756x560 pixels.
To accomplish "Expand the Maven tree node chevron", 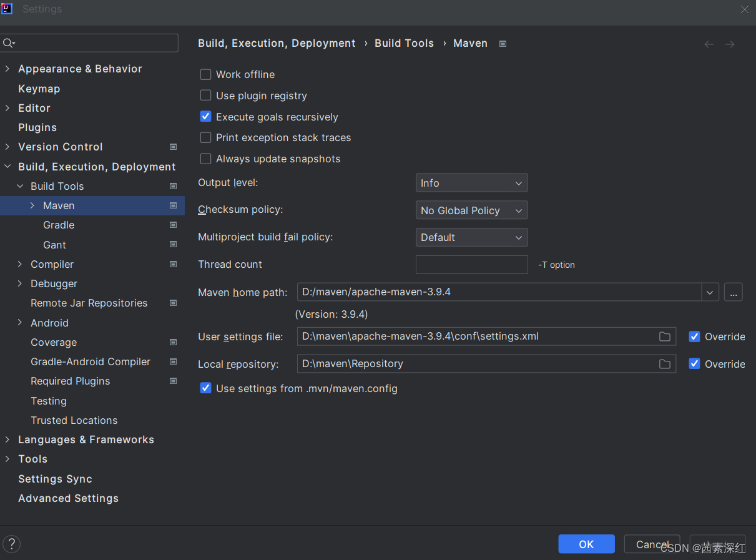I will pos(32,205).
